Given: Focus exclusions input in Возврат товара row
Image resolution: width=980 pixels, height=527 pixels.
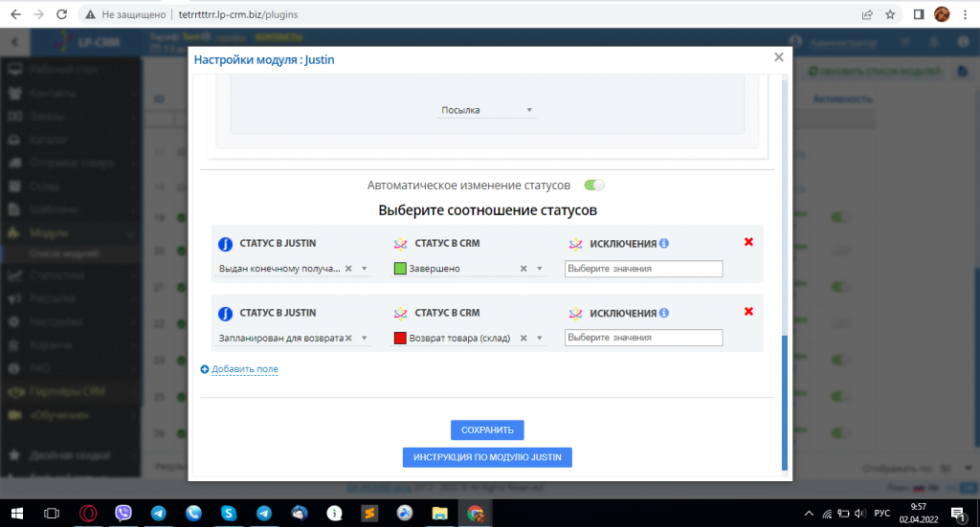Looking at the screenshot, I should 643,338.
